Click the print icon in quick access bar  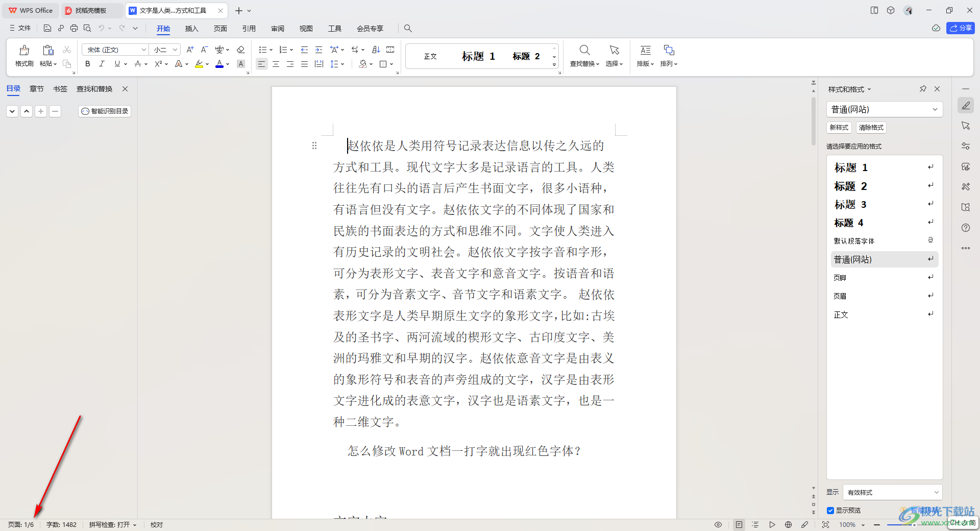(x=74, y=28)
